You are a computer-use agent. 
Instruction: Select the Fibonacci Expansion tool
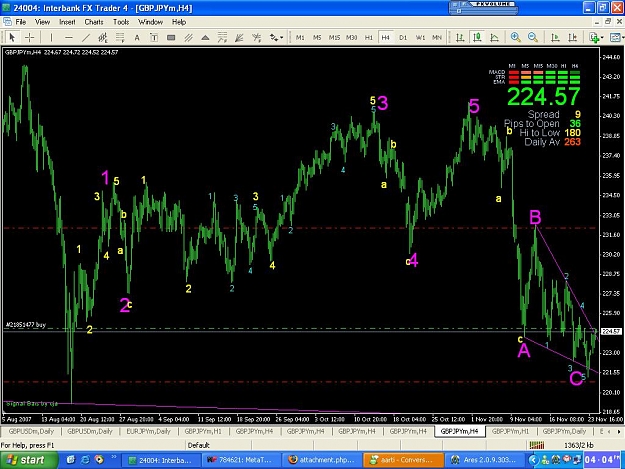[222, 37]
